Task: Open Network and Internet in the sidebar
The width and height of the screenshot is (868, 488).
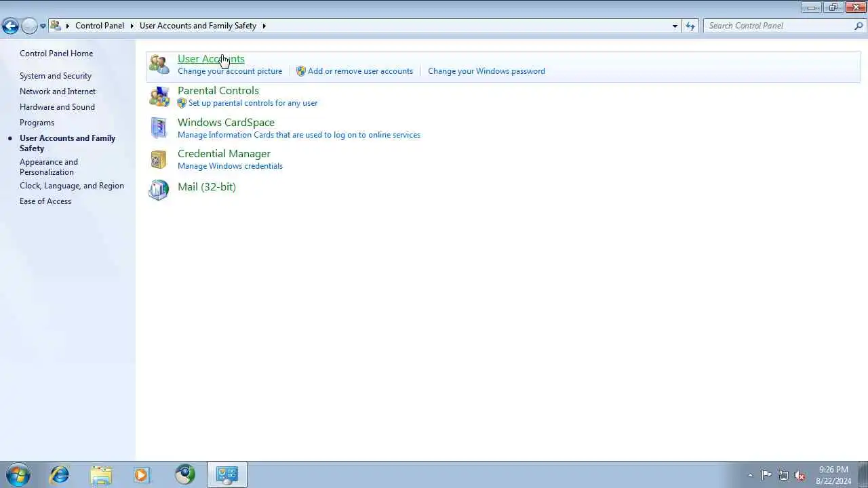Action: tap(58, 91)
